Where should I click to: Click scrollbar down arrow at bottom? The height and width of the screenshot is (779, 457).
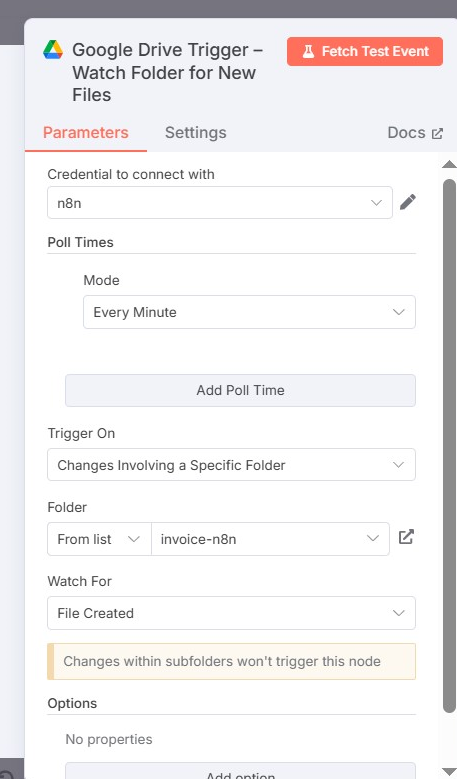pos(449,771)
